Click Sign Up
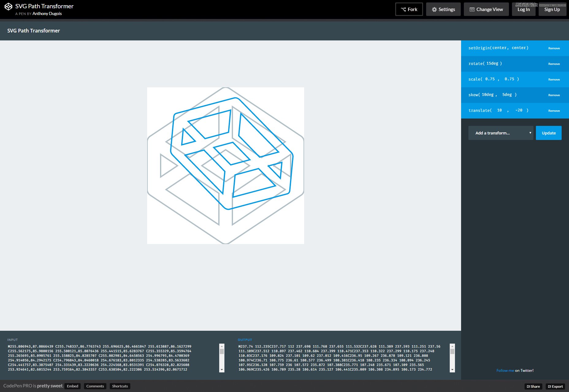Screen dimensions: 569x392 (x=552, y=9)
